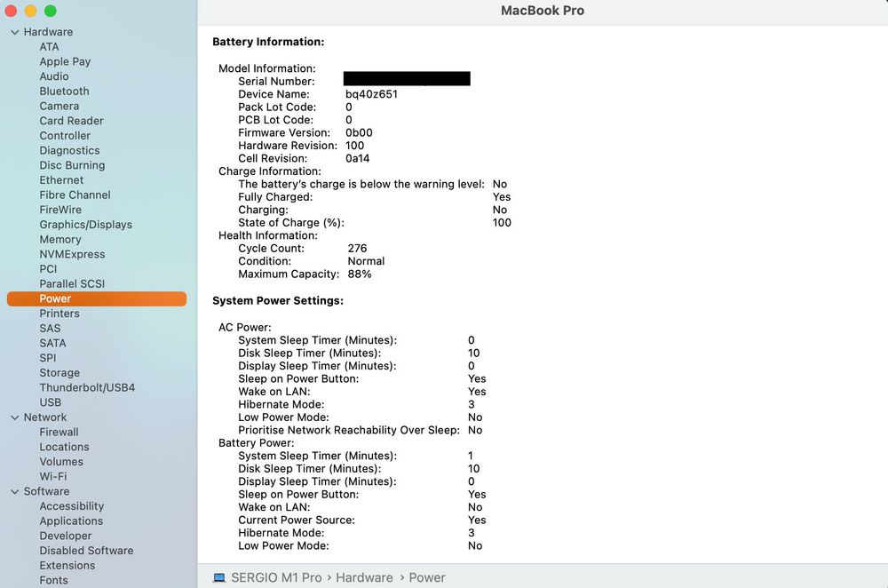Open Fonts under Software
Viewport: 888px width, 588px height.
[53, 580]
